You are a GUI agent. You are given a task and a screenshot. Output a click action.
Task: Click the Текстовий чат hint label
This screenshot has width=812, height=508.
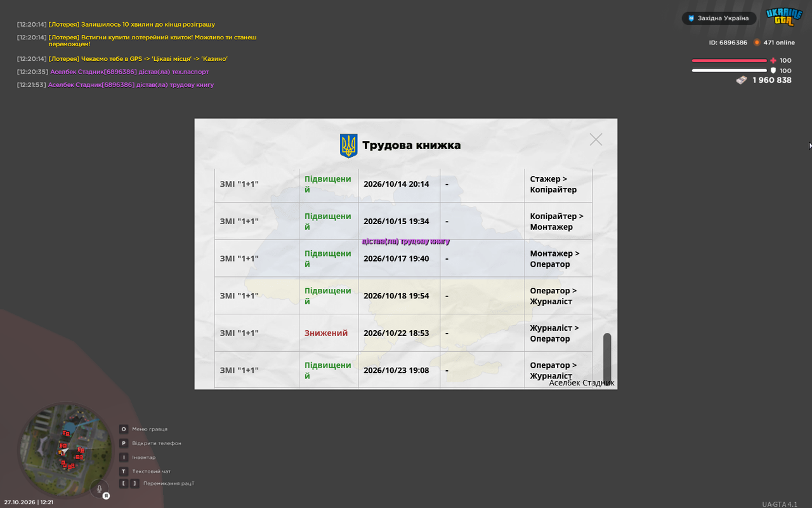[x=151, y=471]
